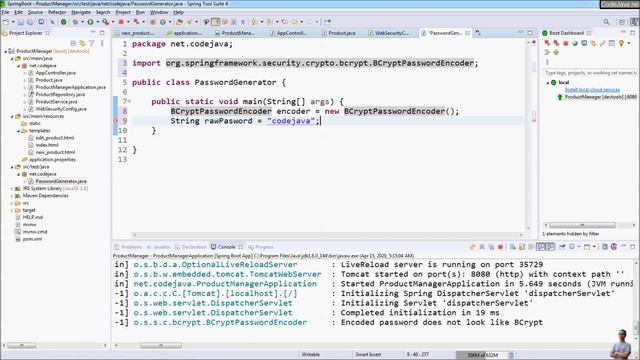
Task: Expand JRE System Library node
Action: click(x=12, y=189)
